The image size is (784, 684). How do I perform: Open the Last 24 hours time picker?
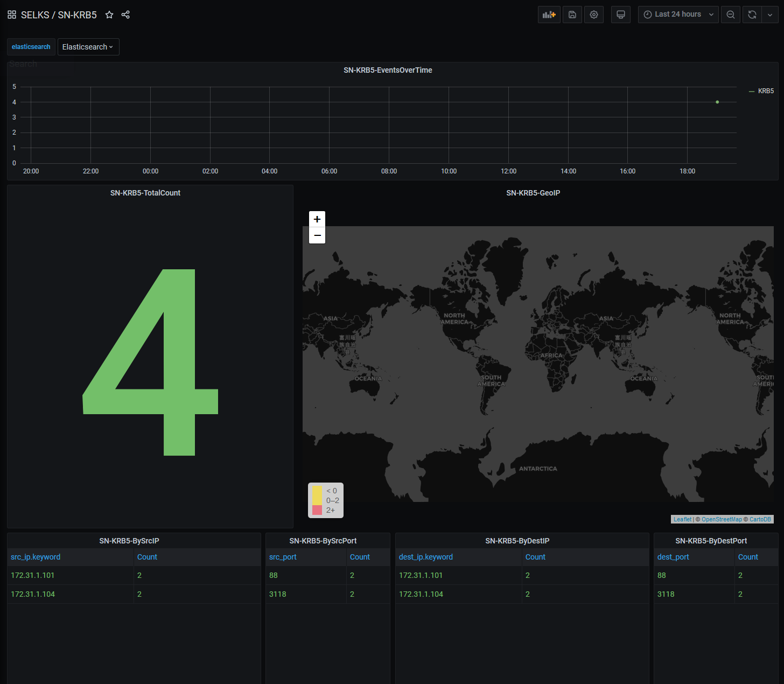point(678,15)
